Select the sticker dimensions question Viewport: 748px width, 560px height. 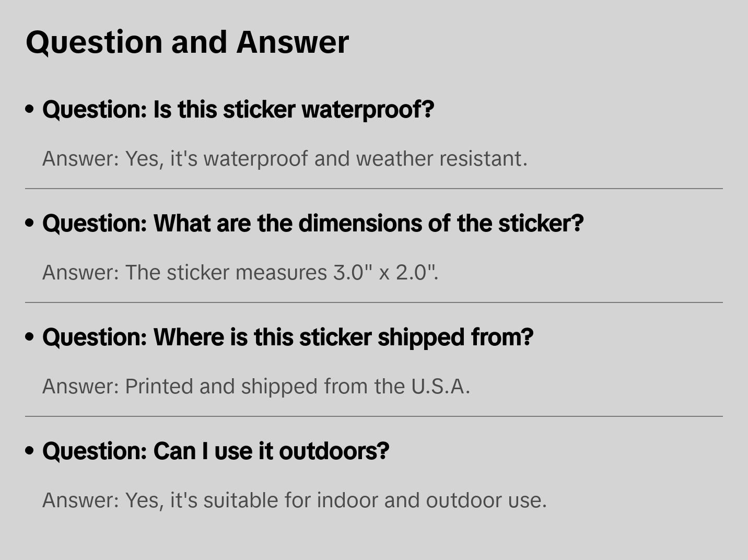[x=313, y=224]
